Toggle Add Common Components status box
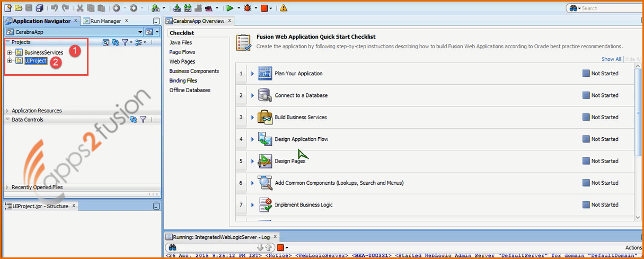Viewport: 644px width, 259px height. (586, 183)
